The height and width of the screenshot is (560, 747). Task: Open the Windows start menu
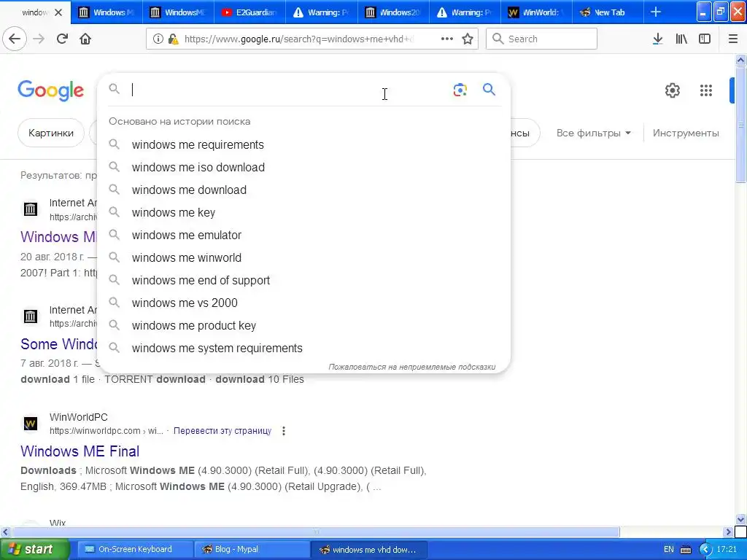click(34, 550)
